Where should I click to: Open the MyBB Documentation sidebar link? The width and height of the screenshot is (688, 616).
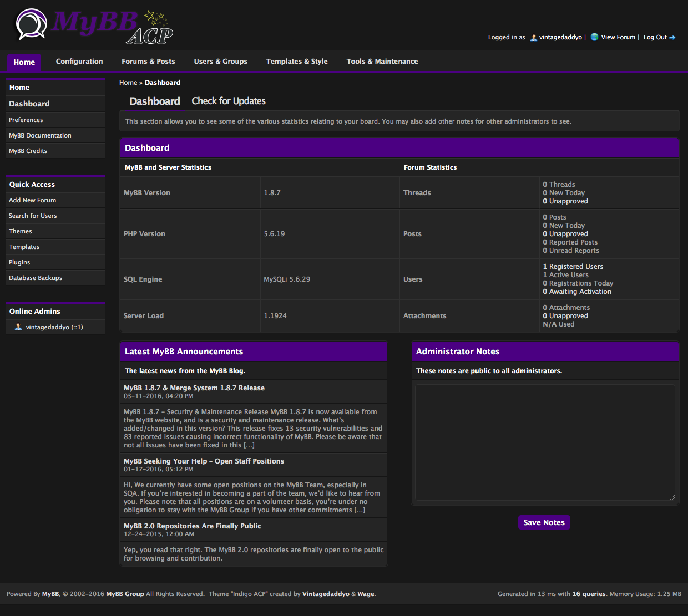[x=40, y=135]
